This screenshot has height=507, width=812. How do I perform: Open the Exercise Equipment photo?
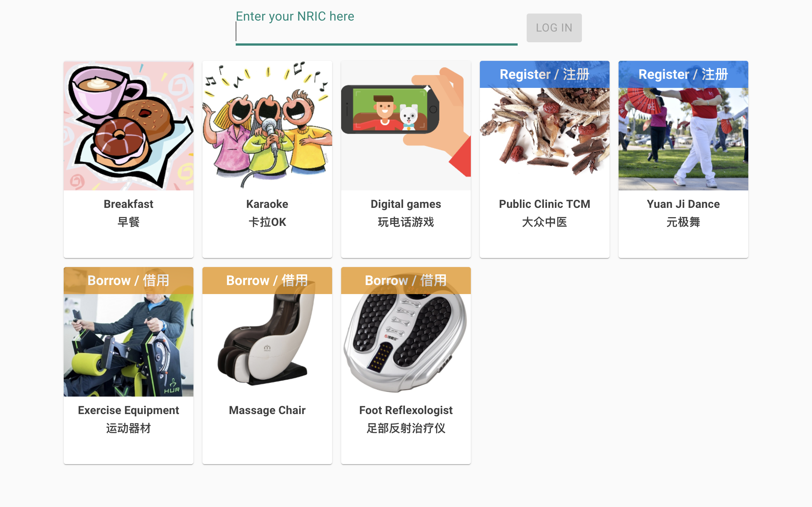pos(129,345)
